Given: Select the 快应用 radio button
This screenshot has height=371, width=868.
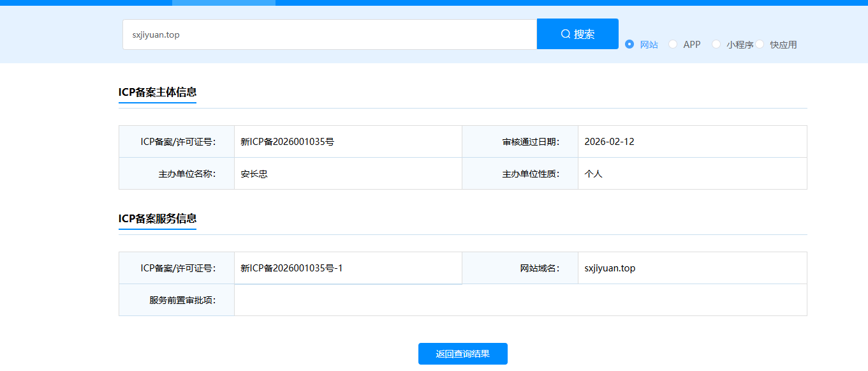Looking at the screenshot, I should point(760,44).
